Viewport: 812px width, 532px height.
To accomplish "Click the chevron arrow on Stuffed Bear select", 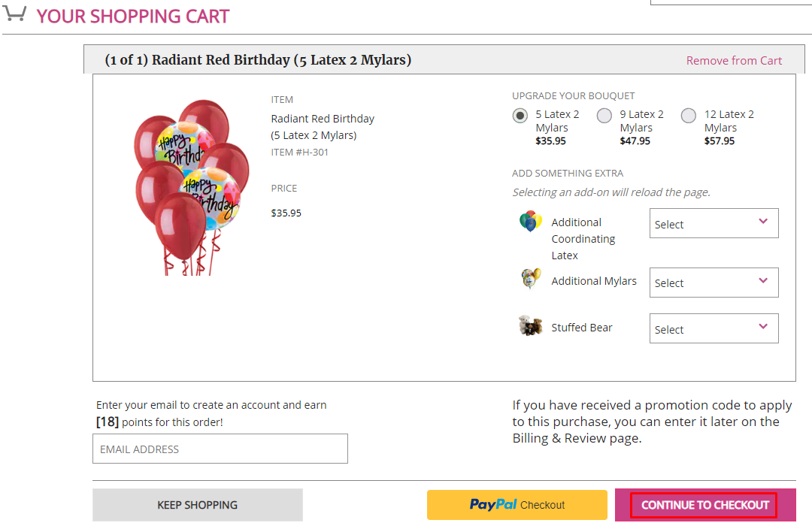I will pyautogui.click(x=763, y=327).
